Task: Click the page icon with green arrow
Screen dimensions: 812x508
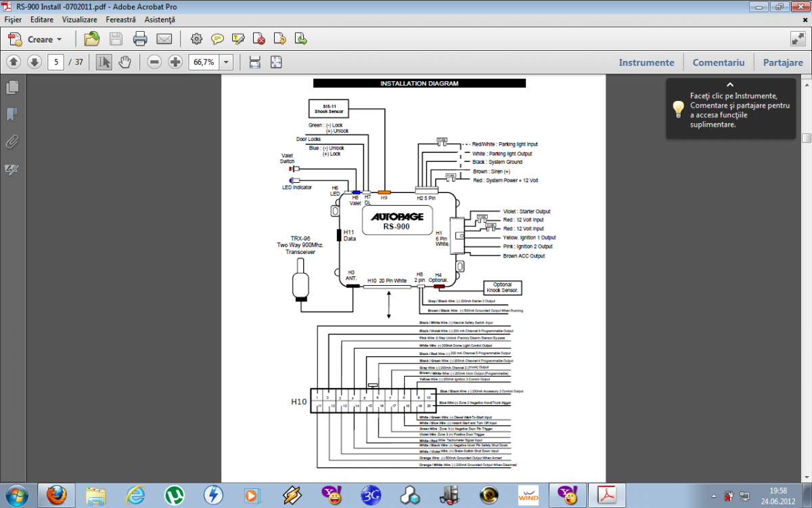Action: click(x=300, y=39)
